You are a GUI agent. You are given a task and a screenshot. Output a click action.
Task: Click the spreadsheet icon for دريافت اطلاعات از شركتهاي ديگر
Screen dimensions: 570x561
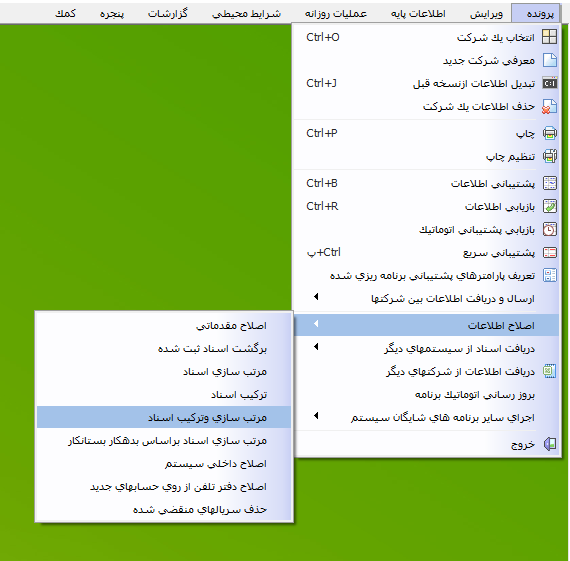(549, 371)
